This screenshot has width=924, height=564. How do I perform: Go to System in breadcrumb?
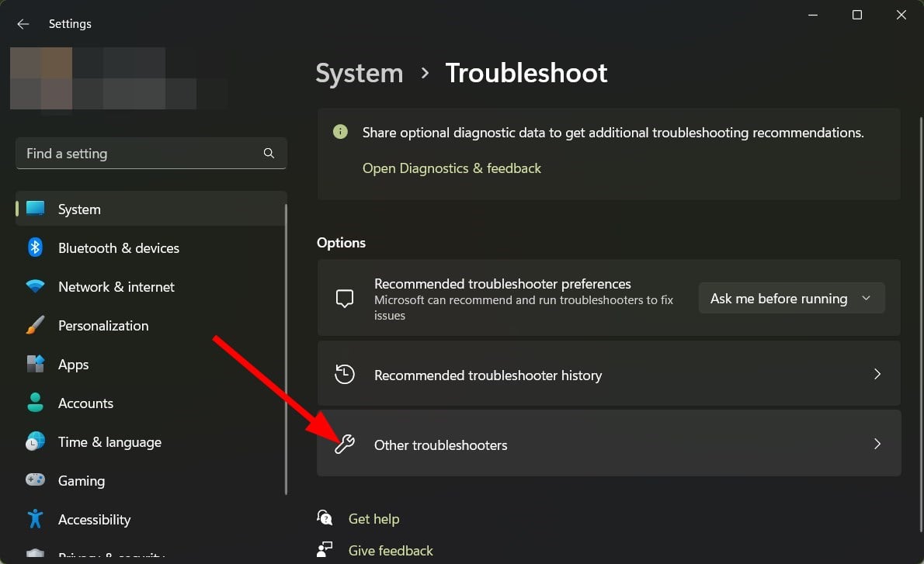pos(360,73)
